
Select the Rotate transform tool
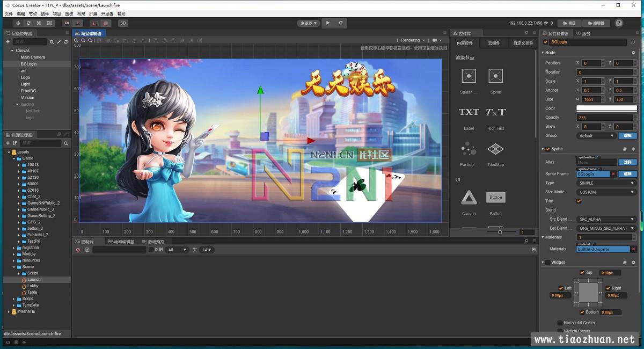click(28, 23)
